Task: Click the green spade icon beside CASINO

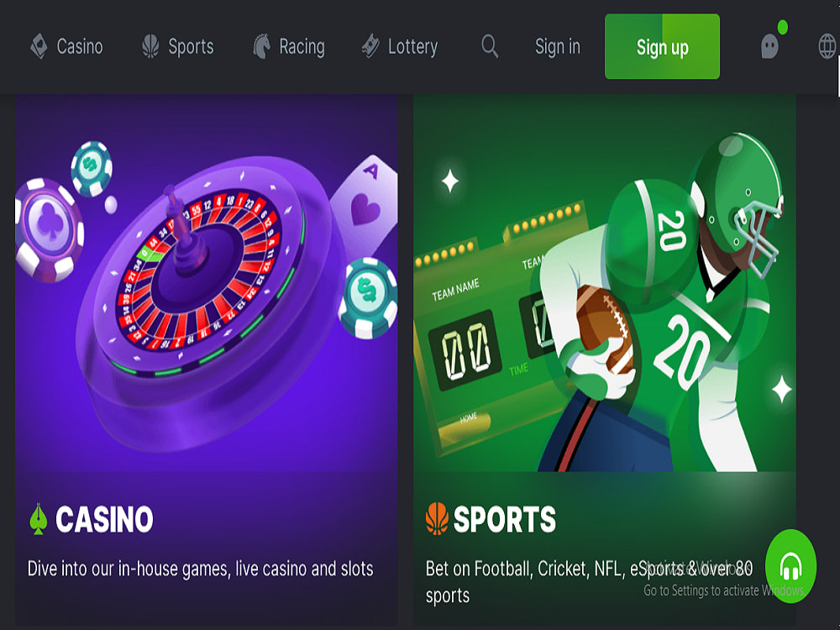Action: [38, 518]
